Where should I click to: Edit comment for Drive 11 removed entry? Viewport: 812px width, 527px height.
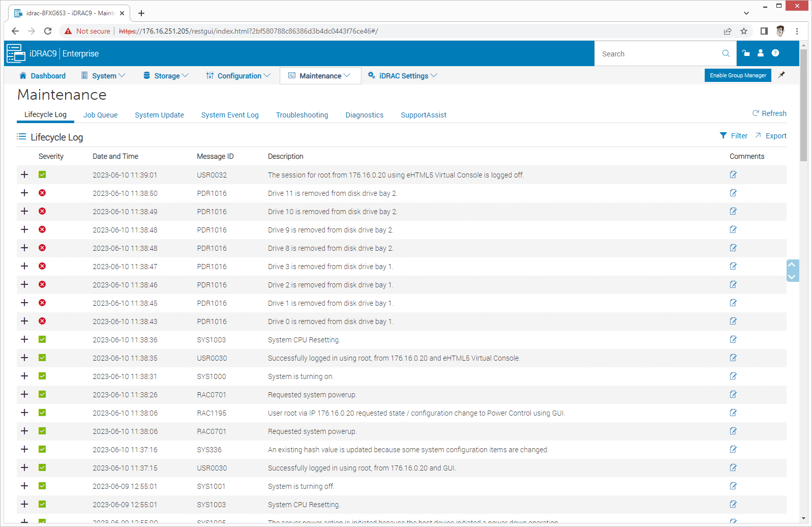click(x=733, y=193)
